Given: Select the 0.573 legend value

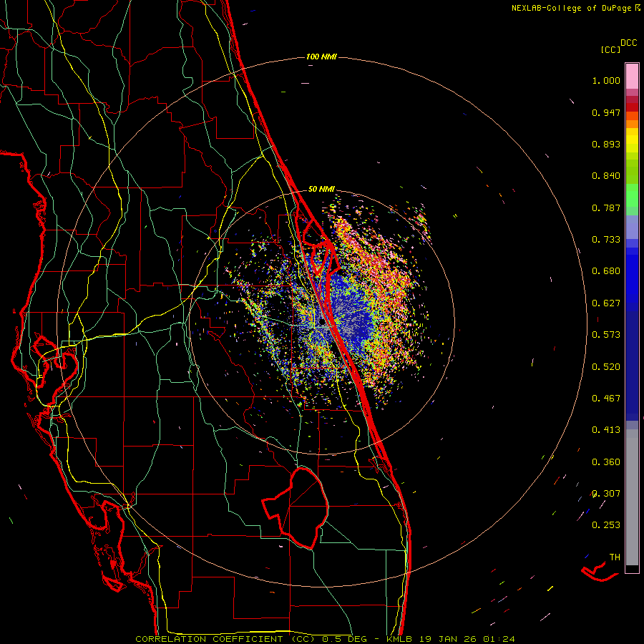Looking at the screenshot, I should 606,335.
